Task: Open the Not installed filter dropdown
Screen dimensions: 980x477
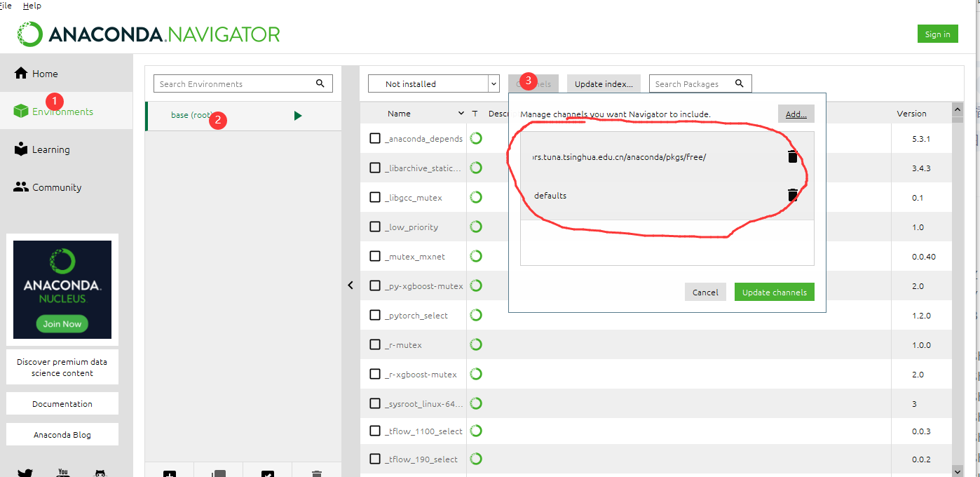Action: [433, 83]
